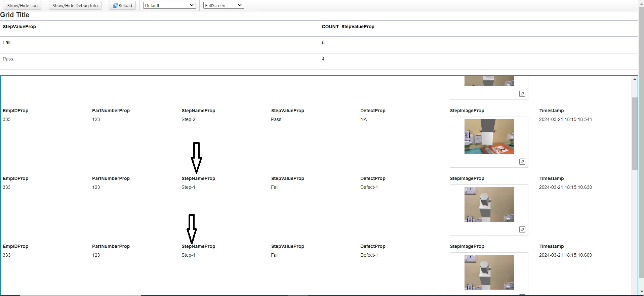This screenshot has width=644, height=296.
Task: Click the Step-2 step name value
Action: (188, 119)
